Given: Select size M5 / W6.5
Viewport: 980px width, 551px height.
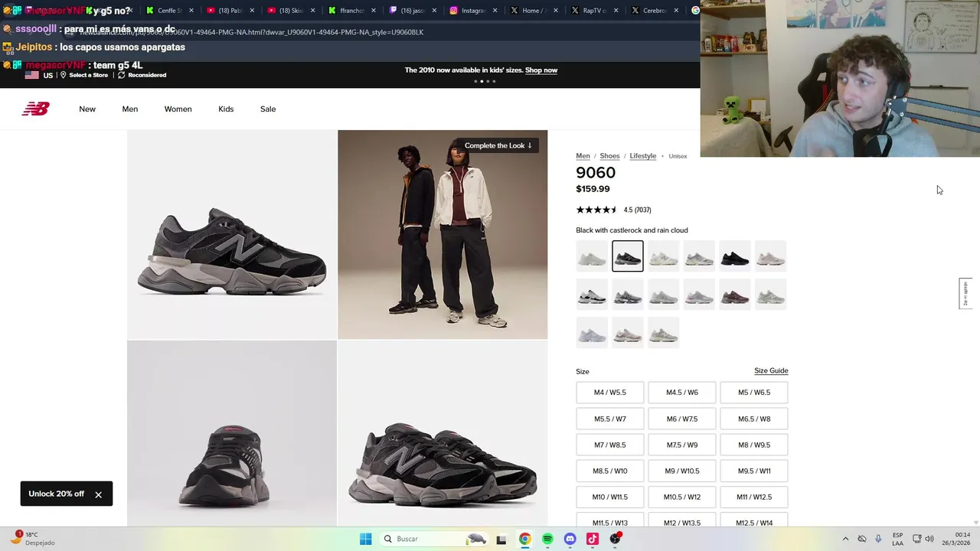Looking at the screenshot, I should 754,393.
